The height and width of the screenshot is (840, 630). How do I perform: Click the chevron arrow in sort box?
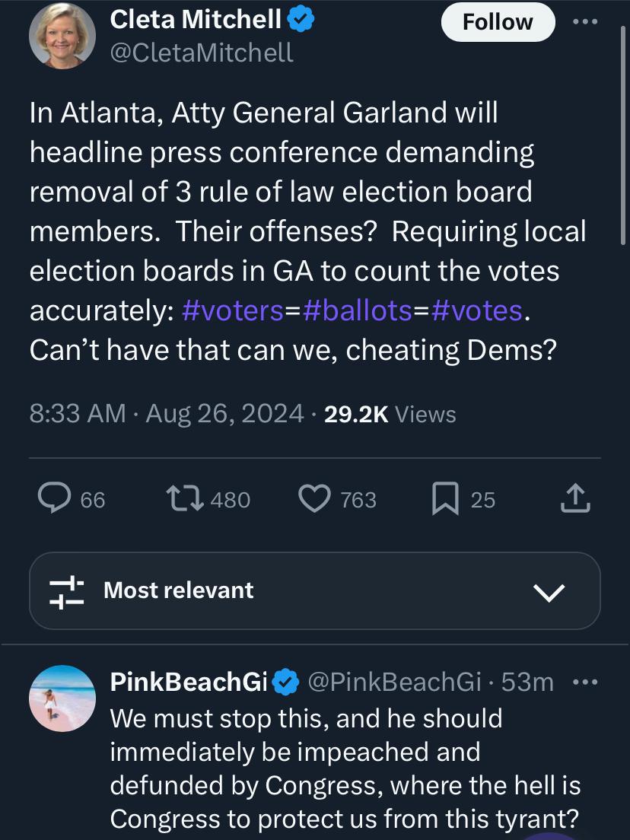pos(549,593)
